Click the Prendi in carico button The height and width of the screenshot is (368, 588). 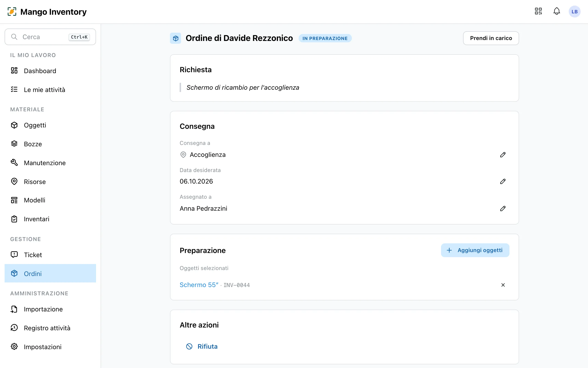point(491,38)
